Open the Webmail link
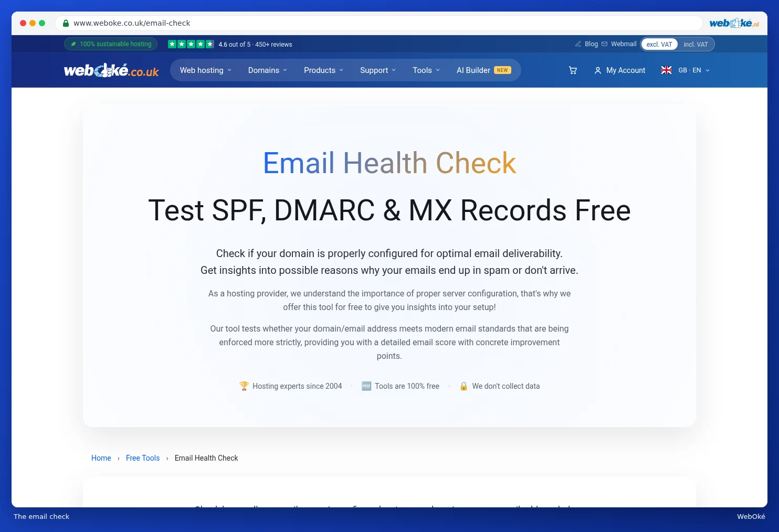 [624, 44]
